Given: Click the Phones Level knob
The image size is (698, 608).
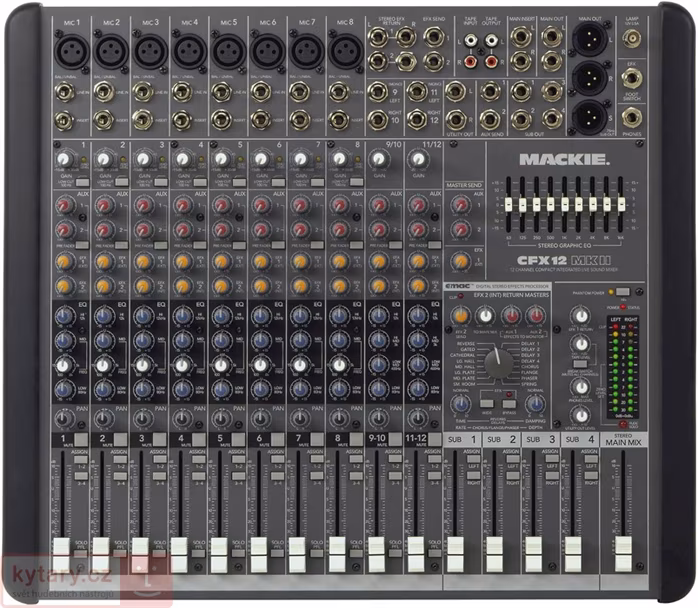Looking at the screenshot, I should pos(581,387).
